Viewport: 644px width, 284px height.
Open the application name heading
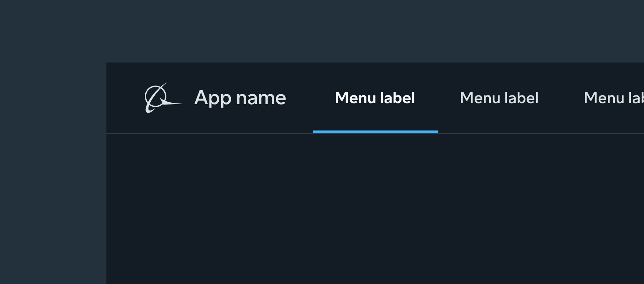click(x=240, y=98)
